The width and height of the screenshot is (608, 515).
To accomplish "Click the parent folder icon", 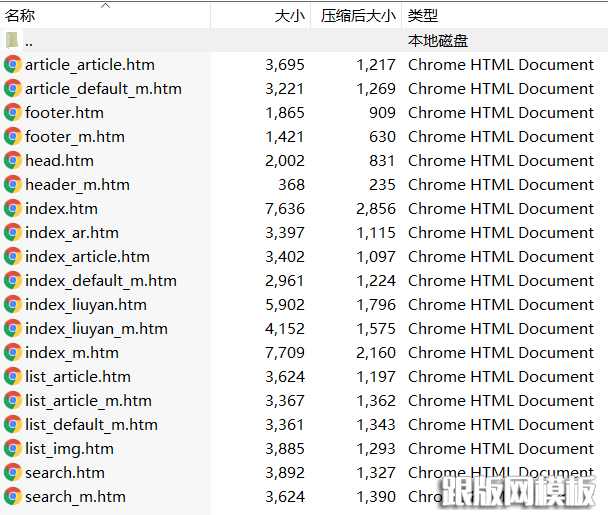I will (12, 41).
